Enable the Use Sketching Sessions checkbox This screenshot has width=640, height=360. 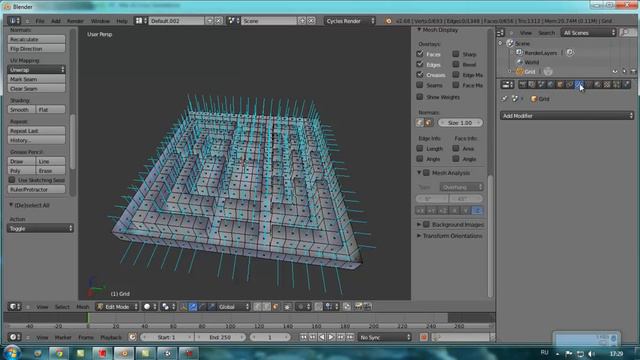[12, 180]
